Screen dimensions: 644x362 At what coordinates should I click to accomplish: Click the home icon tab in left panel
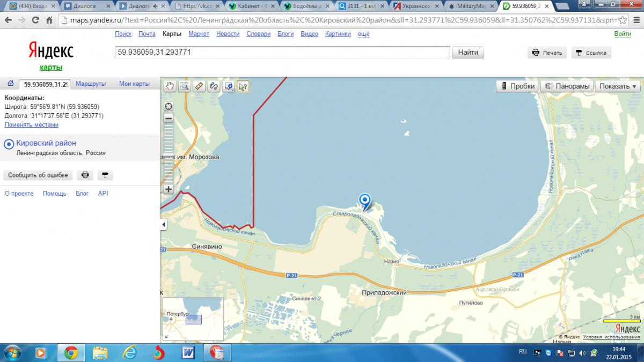10,84
